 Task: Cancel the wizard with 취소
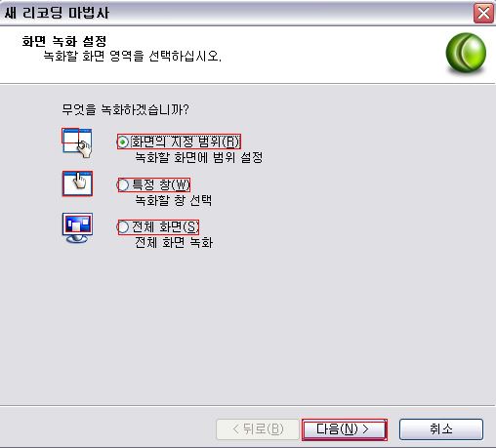[x=441, y=429]
